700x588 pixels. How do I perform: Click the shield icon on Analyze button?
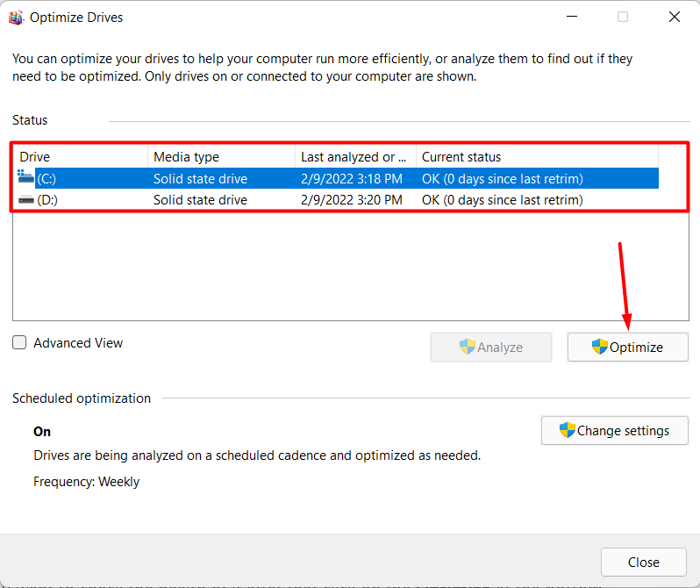[x=468, y=347]
